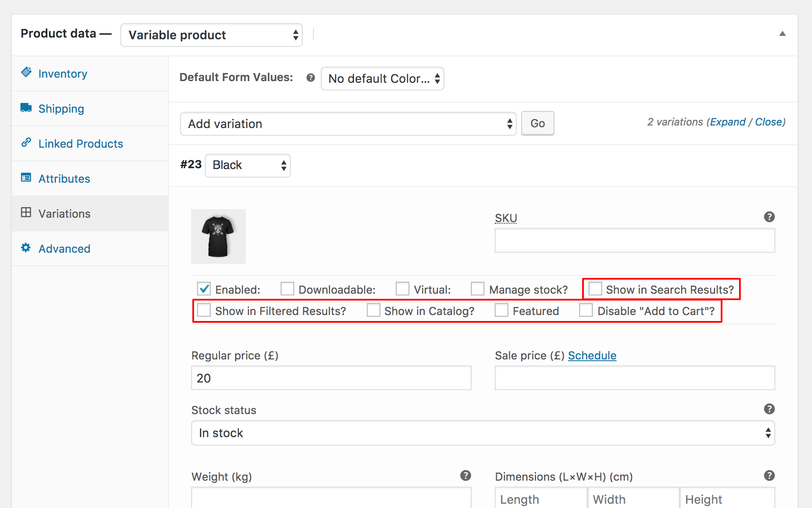
Task: Click the black t-shirt variation thumbnail
Action: point(218,236)
